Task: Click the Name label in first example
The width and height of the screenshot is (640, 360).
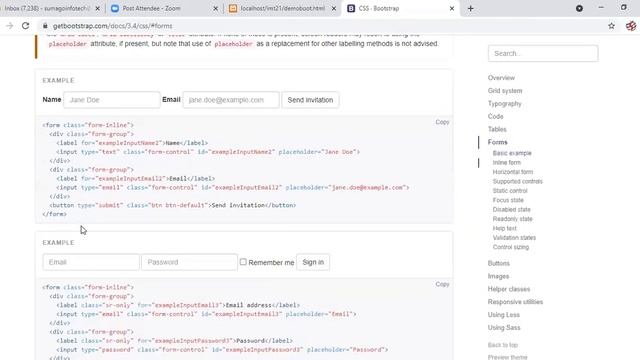Action: 52,100
